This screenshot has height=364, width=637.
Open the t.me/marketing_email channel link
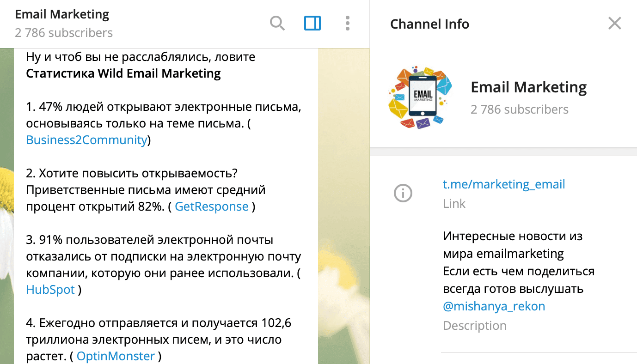504,184
